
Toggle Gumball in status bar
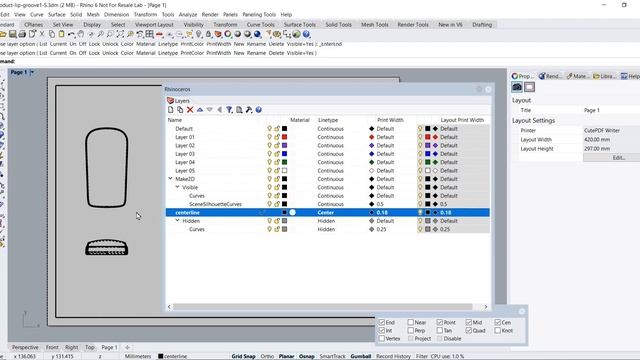[x=361, y=356]
